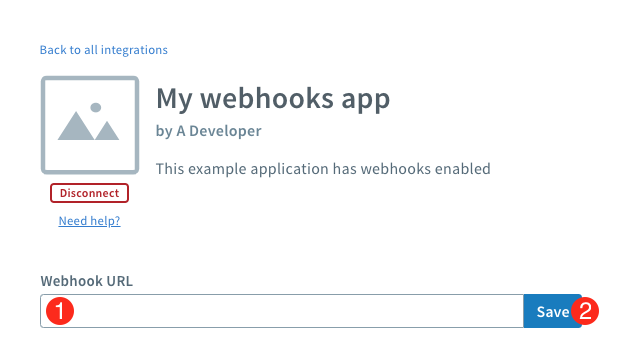The image size is (643, 361).
Task: Click the red number 1 marker
Action: tap(60, 311)
